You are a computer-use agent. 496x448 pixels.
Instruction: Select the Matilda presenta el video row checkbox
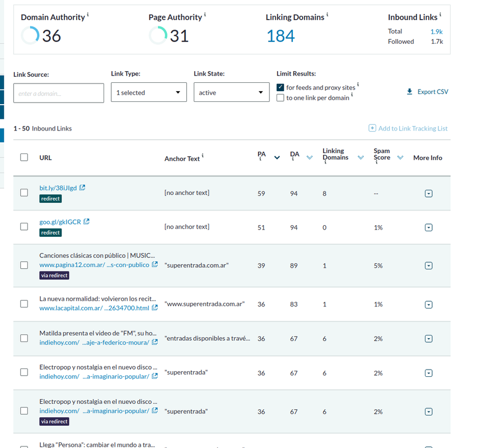[24, 338]
